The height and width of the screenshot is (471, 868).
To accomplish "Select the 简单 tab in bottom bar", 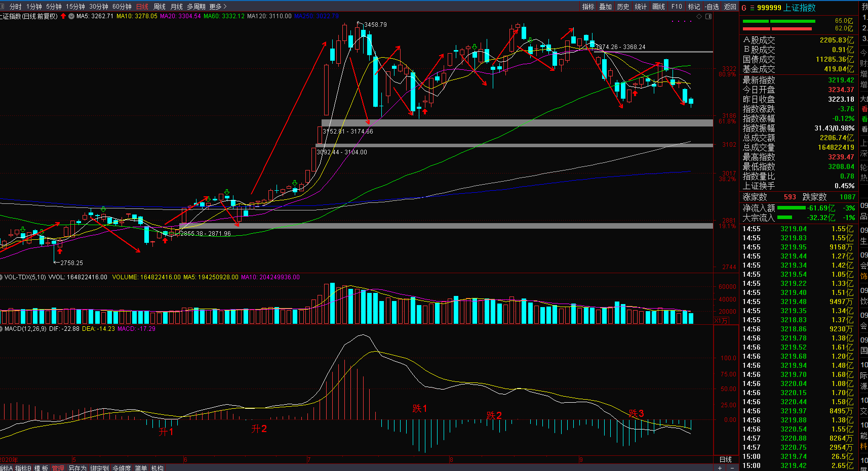I will (141, 468).
